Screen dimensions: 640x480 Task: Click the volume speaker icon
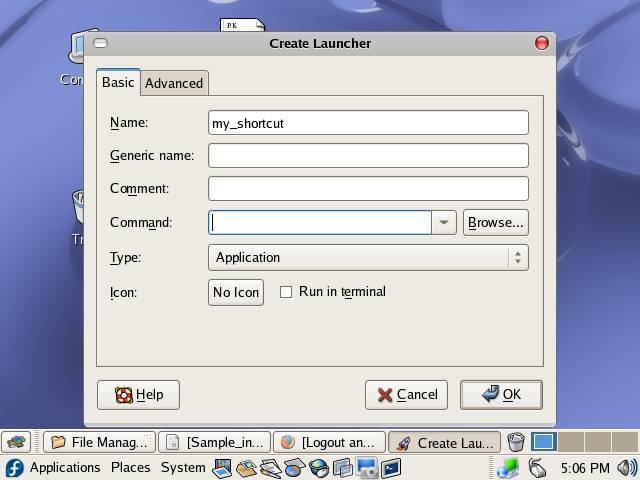coord(627,468)
